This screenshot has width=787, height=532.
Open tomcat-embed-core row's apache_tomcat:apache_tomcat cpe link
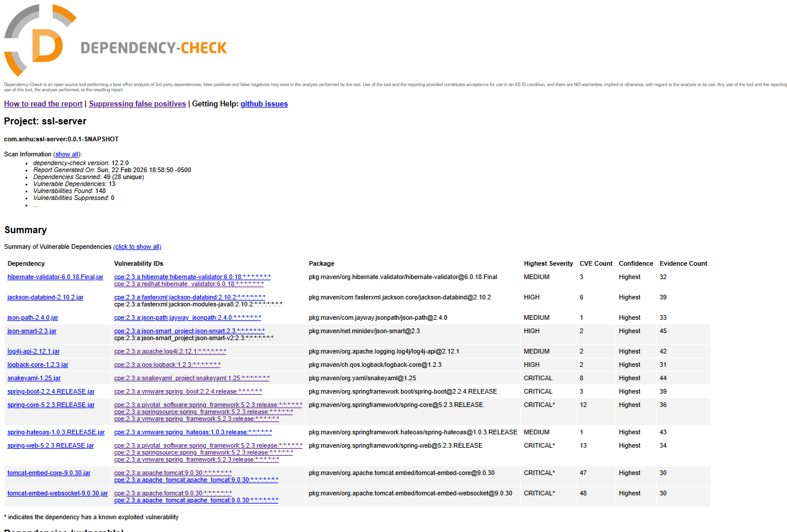196,480
